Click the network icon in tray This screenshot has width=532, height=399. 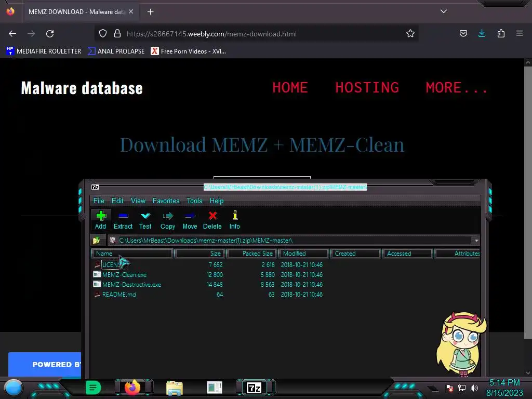pyautogui.click(x=462, y=388)
